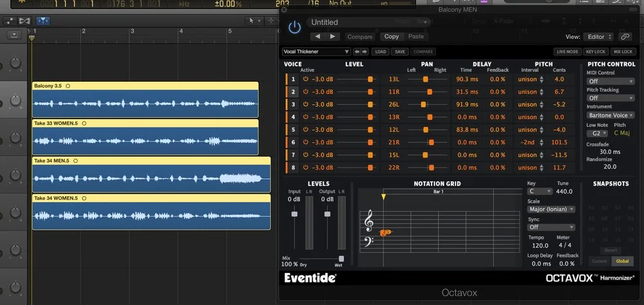Click the Paste button in plugin header

415,37
